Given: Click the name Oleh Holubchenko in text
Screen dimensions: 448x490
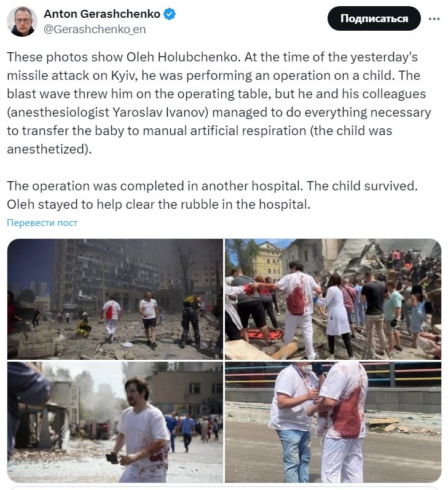Looking at the screenshot, I should (x=183, y=57).
